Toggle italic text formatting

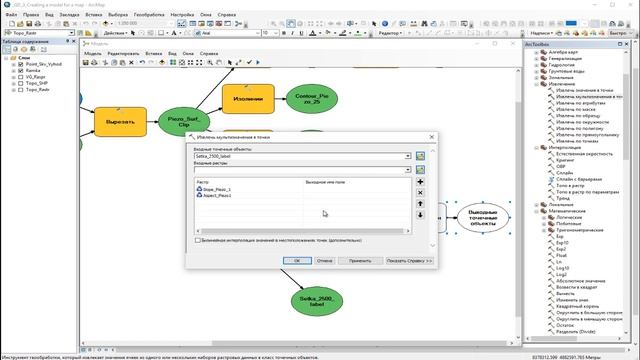292,33
